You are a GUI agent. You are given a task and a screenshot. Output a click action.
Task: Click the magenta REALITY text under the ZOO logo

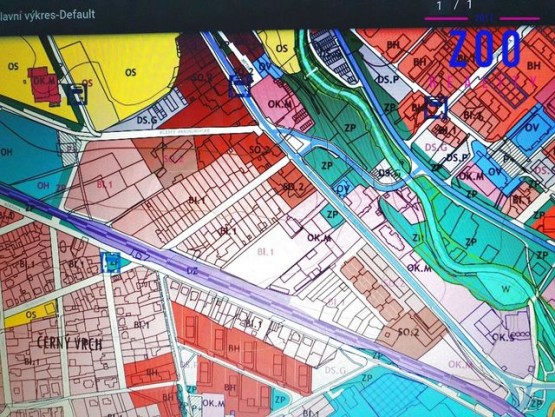point(482,82)
